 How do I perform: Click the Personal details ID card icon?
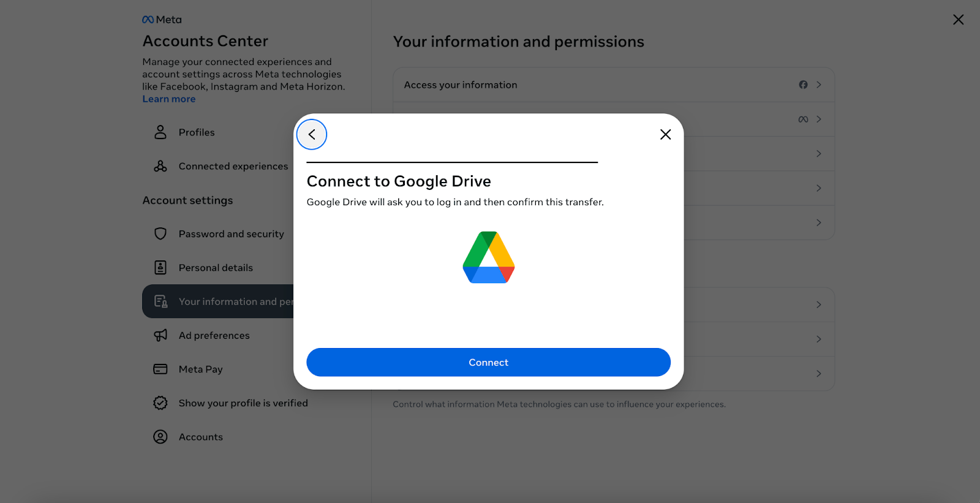click(x=160, y=268)
